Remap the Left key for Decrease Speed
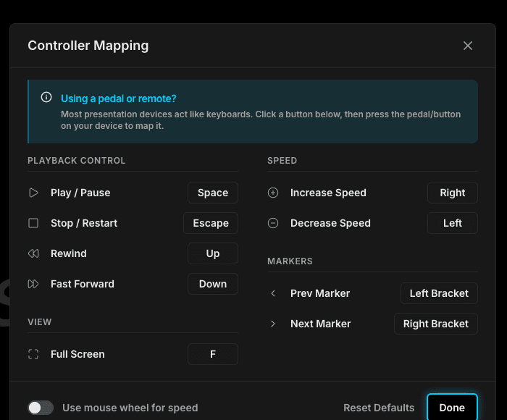 tap(453, 223)
